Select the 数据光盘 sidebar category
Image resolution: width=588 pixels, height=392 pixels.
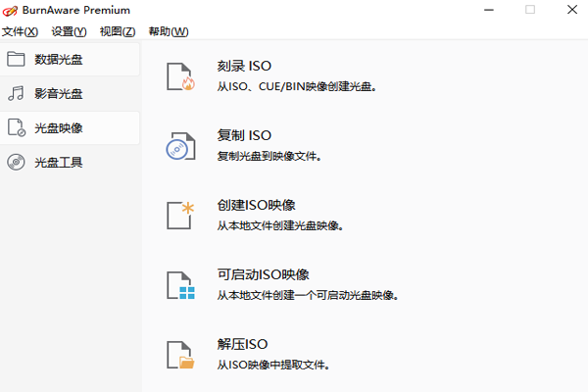coord(70,59)
